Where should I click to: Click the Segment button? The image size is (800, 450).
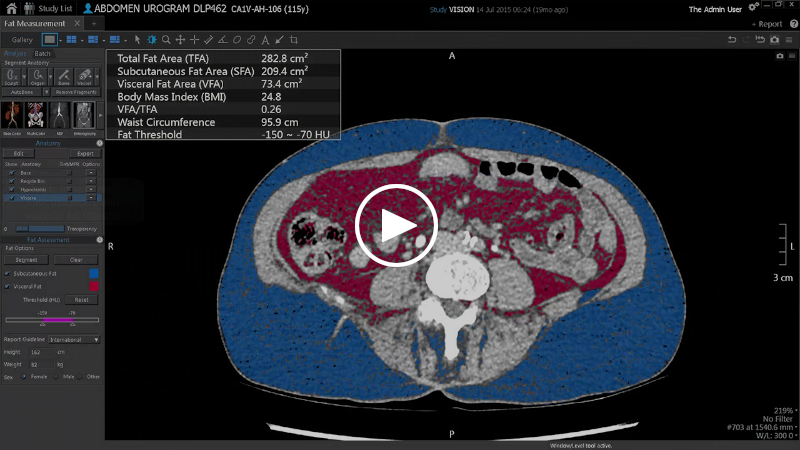coord(26,260)
